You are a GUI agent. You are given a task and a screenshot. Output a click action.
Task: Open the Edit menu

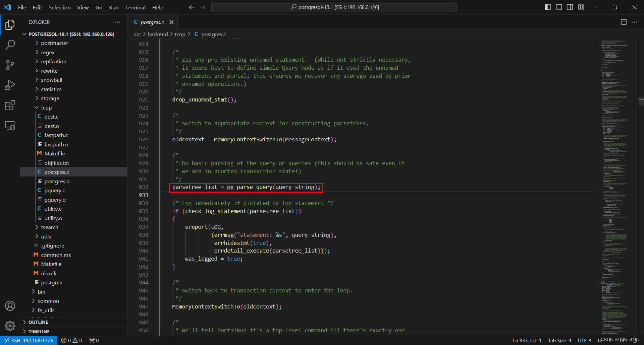click(37, 7)
